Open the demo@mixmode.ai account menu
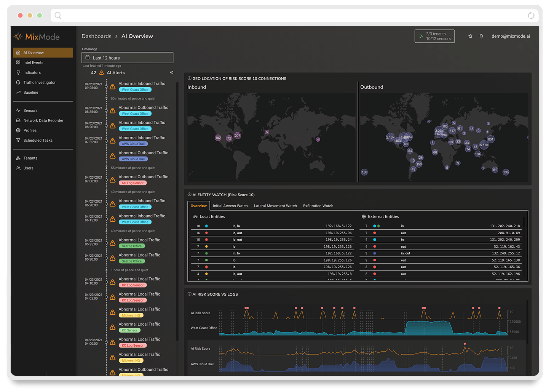This screenshot has height=392, width=546. (x=511, y=36)
